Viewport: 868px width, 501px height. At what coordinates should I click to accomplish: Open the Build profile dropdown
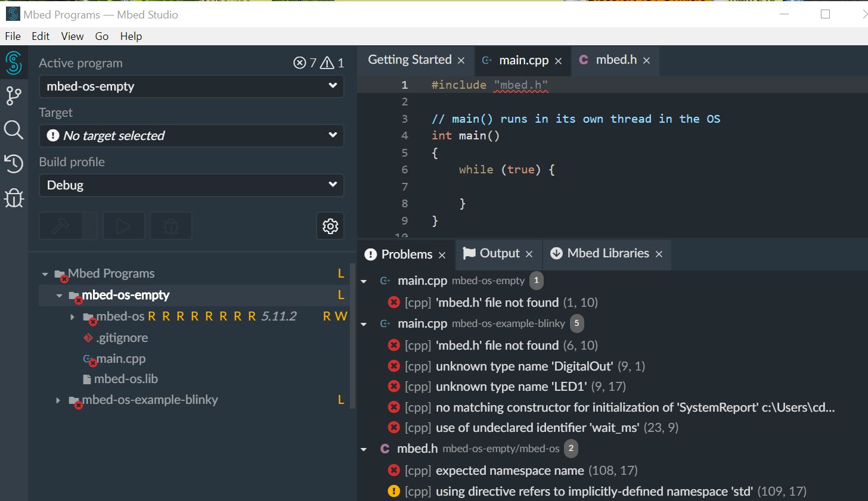click(191, 185)
